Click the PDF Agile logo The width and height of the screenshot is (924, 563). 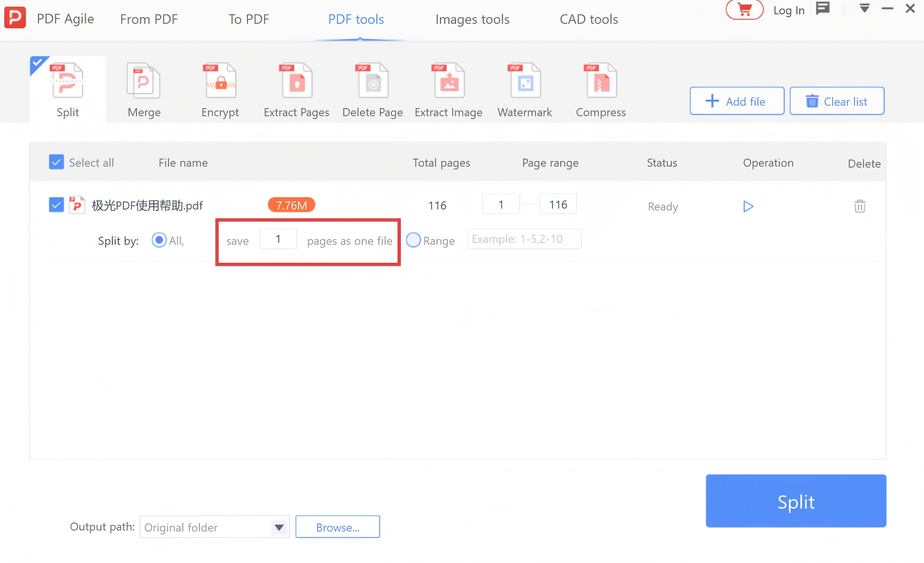click(x=15, y=18)
